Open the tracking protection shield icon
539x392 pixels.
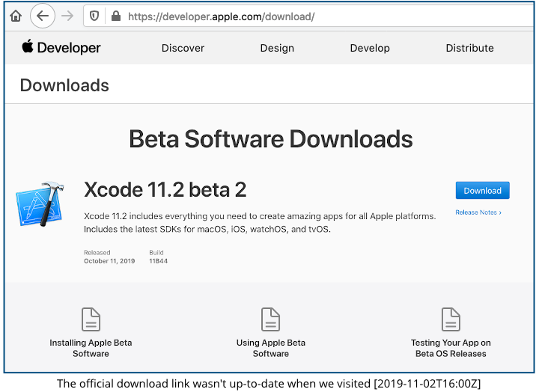coord(94,16)
